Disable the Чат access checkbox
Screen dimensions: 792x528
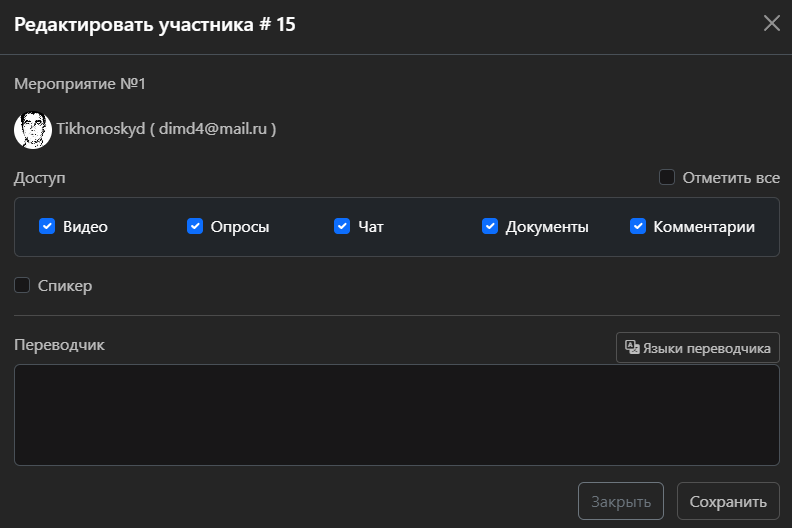coord(342,226)
